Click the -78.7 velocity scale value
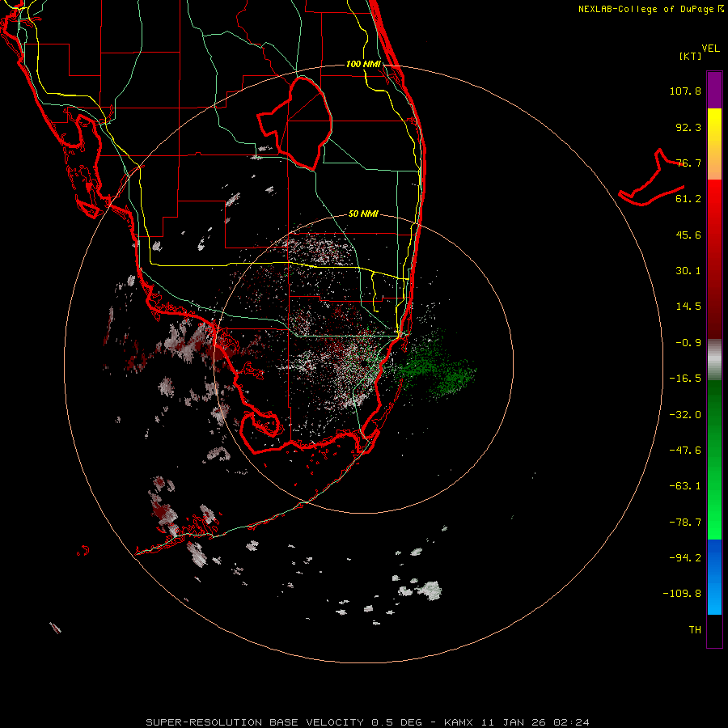 [685, 523]
